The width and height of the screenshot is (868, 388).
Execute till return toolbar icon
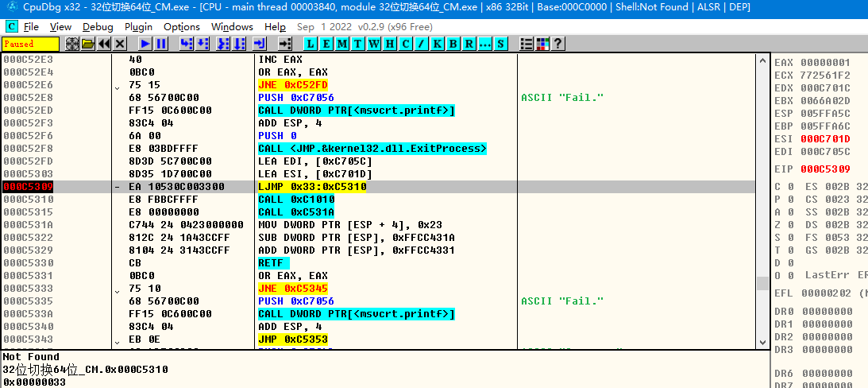[260, 45]
